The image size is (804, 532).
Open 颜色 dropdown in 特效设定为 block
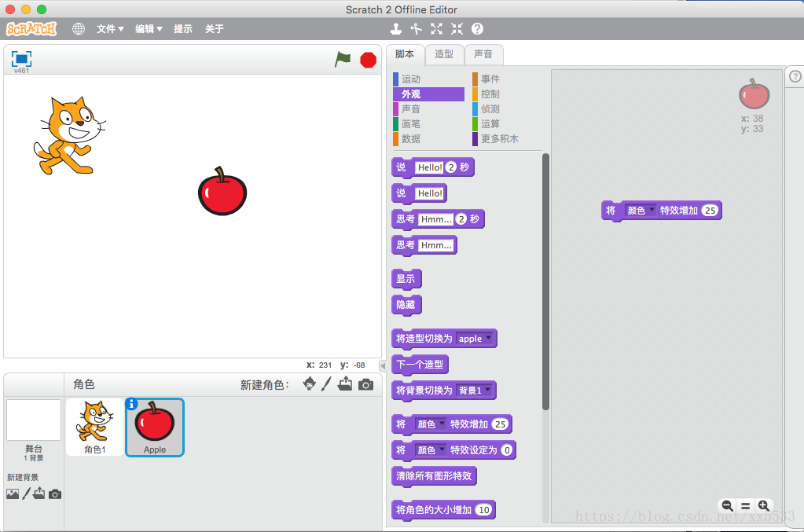(430, 450)
